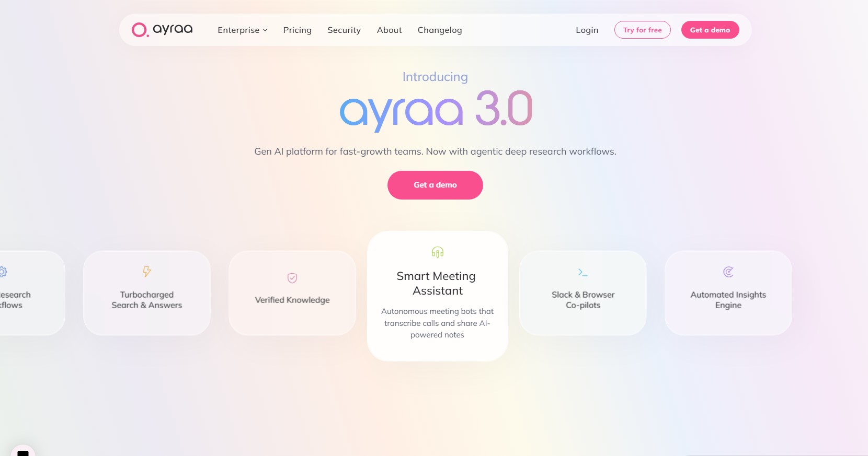Click the Try for free button

(643, 30)
